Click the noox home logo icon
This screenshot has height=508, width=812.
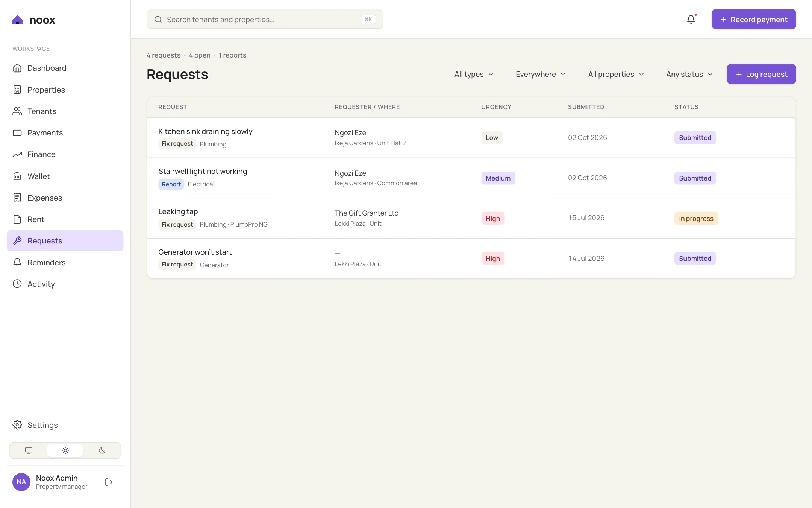17,20
